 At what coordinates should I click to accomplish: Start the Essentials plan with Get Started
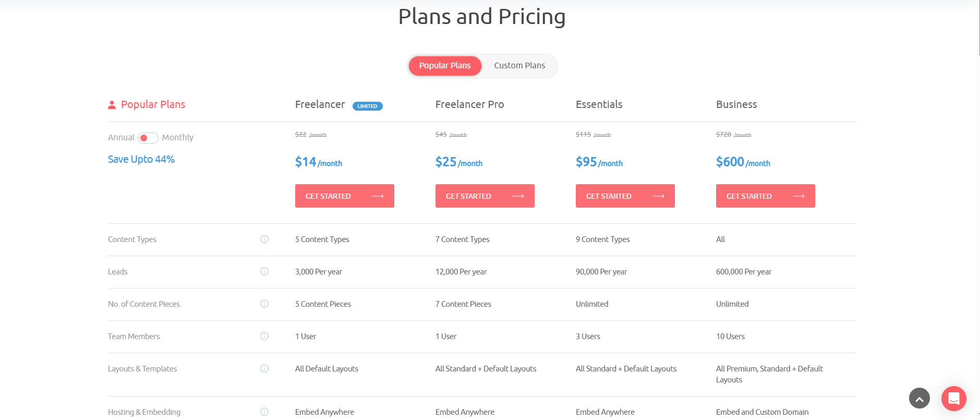coord(625,196)
